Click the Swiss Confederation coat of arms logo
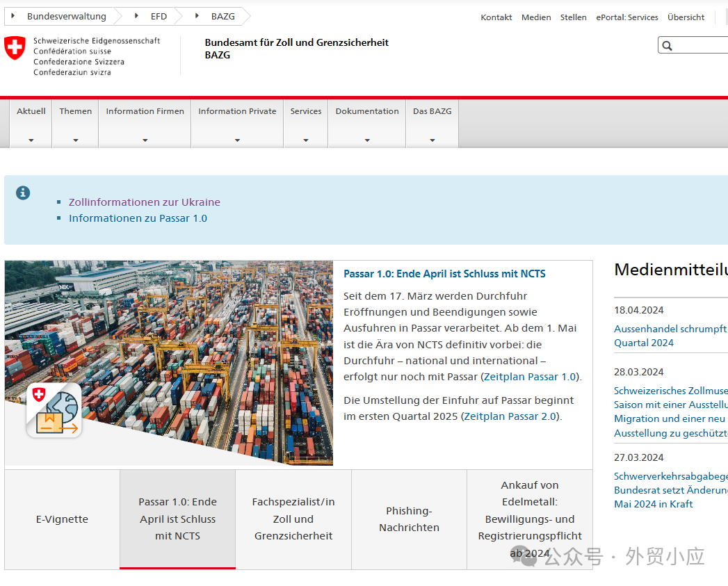 coord(15,48)
